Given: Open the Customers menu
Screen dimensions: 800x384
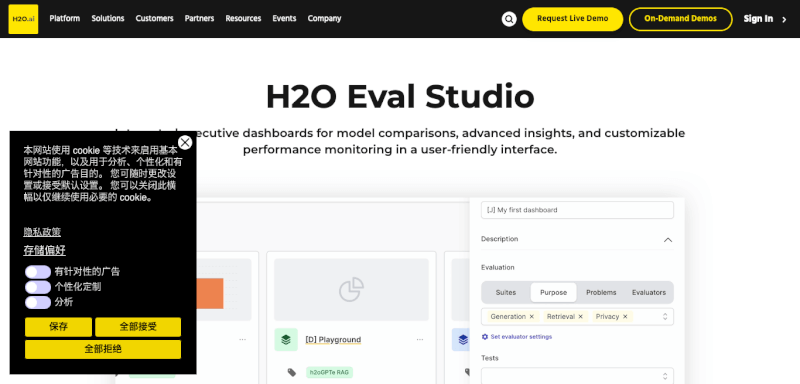Looking at the screenshot, I should pyautogui.click(x=155, y=18).
